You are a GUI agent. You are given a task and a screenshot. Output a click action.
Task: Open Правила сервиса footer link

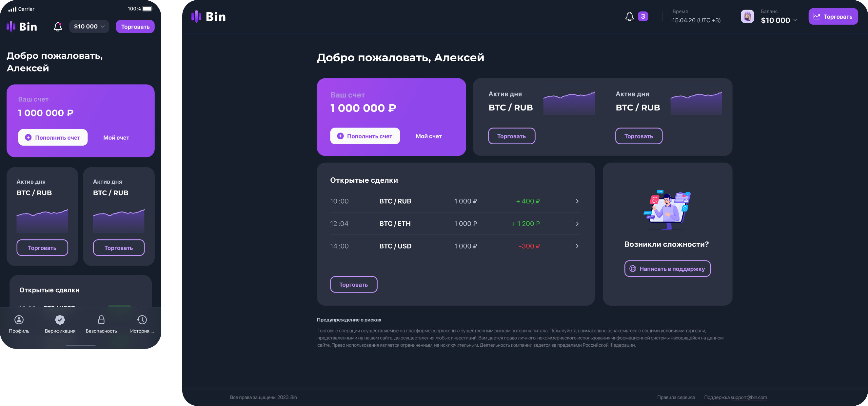pyautogui.click(x=676, y=397)
